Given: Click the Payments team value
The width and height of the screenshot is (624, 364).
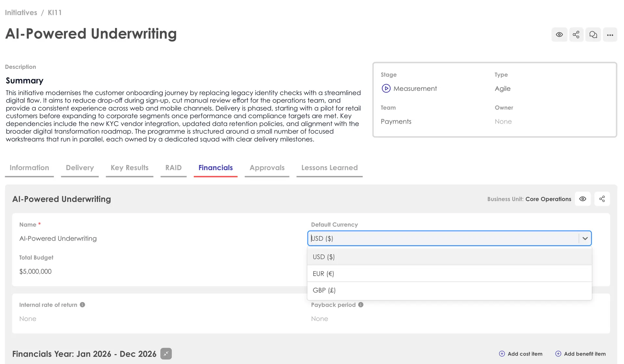Looking at the screenshot, I should pyautogui.click(x=396, y=121).
